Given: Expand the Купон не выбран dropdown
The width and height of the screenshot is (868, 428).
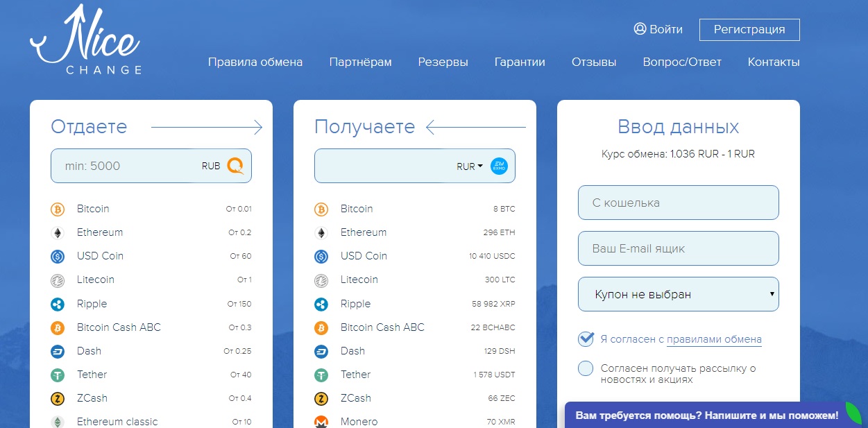Looking at the screenshot, I should point(678,294).
